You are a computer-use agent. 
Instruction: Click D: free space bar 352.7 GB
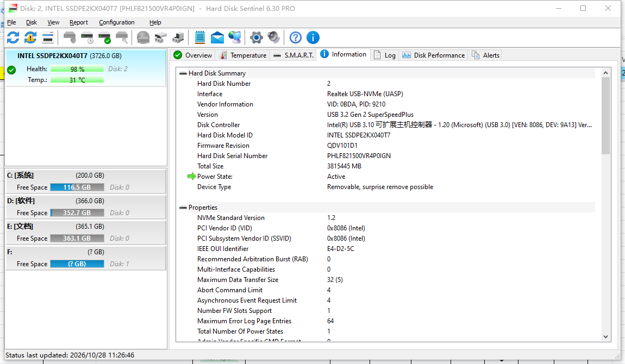click(x=77, y=212)
